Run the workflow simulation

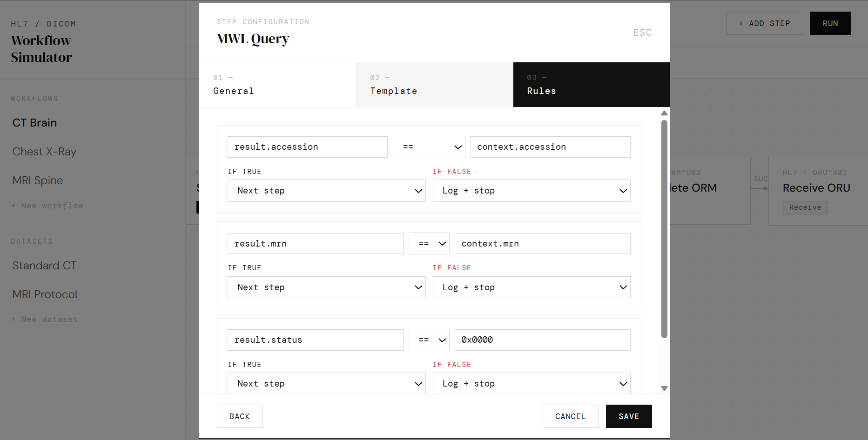tap(830, 23)
